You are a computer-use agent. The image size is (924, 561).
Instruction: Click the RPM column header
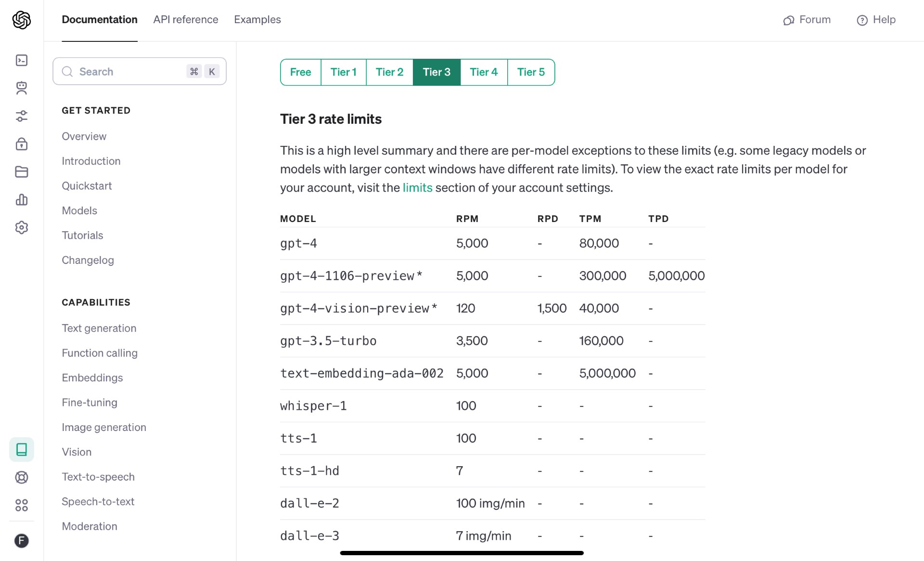467,219
